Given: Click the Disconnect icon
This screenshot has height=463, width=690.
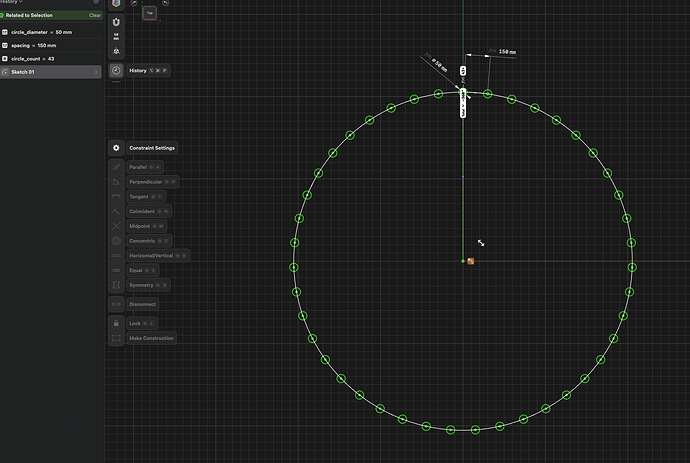Looking at the screenshot, I should 116,304.
